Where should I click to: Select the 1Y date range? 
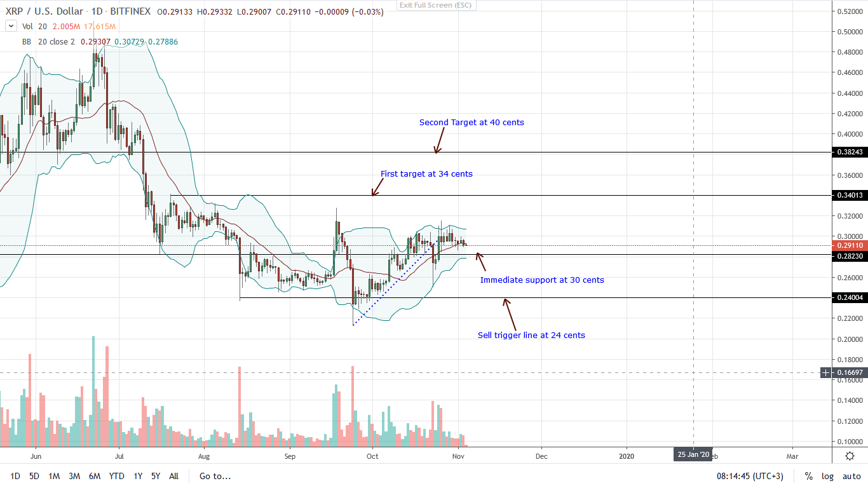click(138, 476)
